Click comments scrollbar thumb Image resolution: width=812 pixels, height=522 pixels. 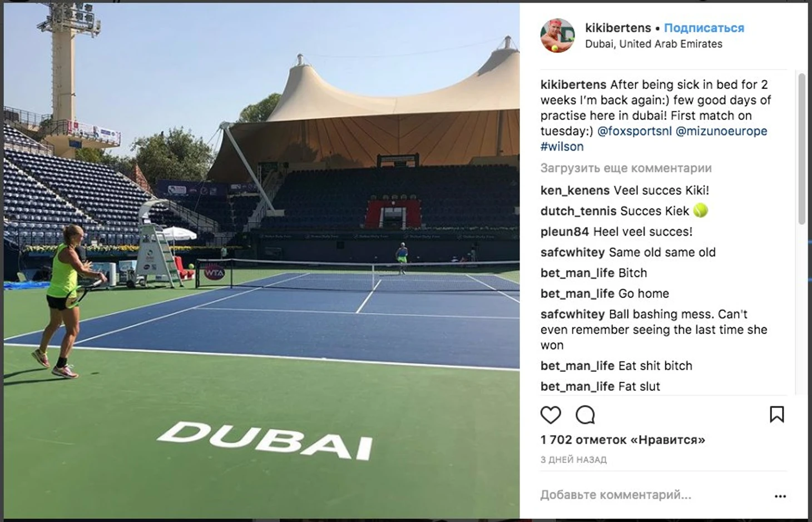click(x=801, y=149)
